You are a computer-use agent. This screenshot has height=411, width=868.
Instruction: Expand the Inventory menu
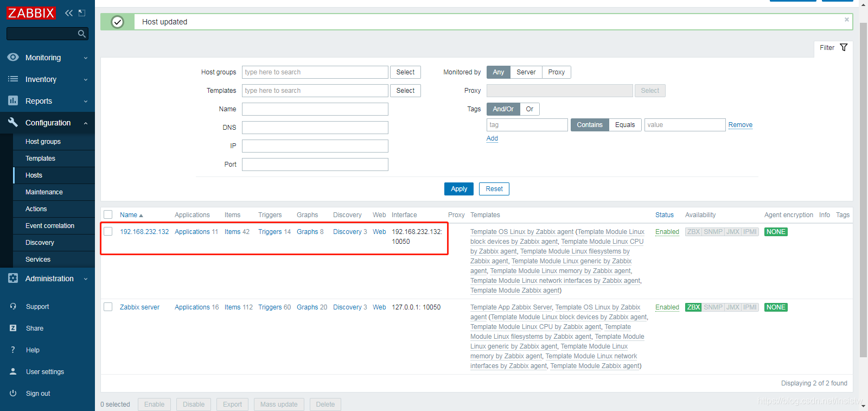[x=47, y=79]
